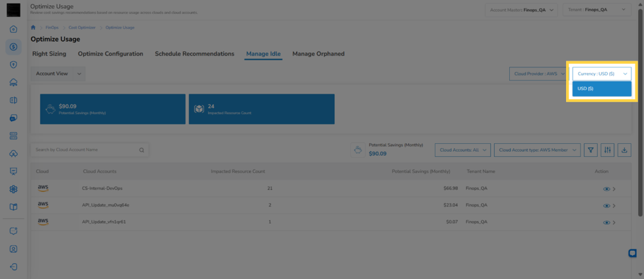Open the user profile sidebar icon
Screen dimensions: 644x279
coord(13,249)
